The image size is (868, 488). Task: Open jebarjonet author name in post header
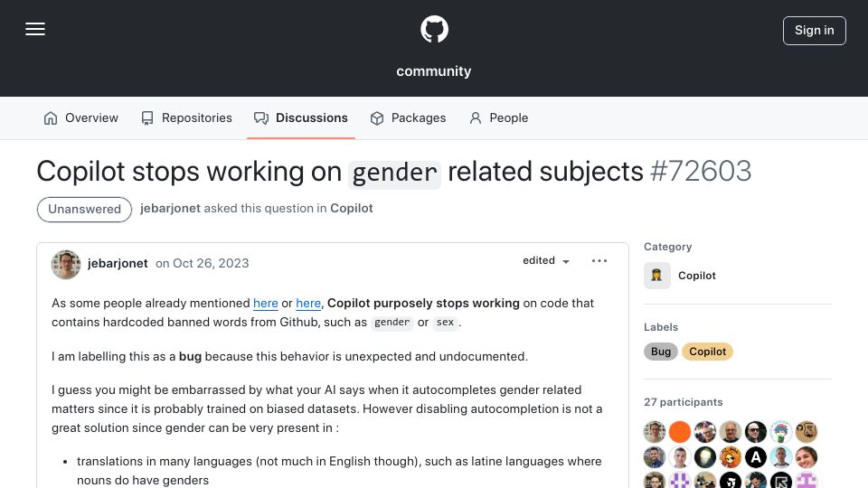click(118, 263)
